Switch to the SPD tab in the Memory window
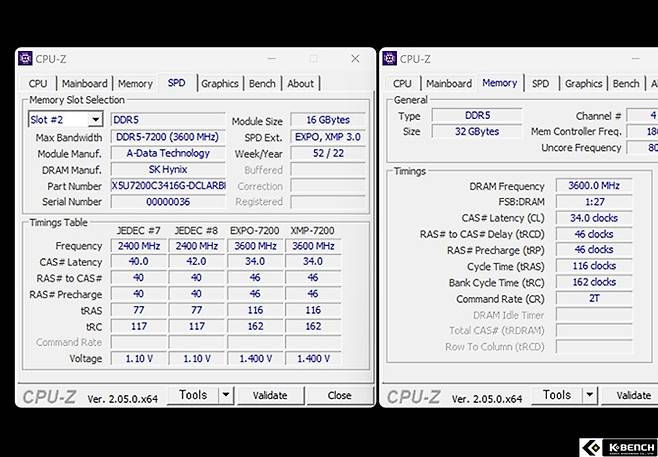The height and width of the screenshot is (457, 658). 540,84
